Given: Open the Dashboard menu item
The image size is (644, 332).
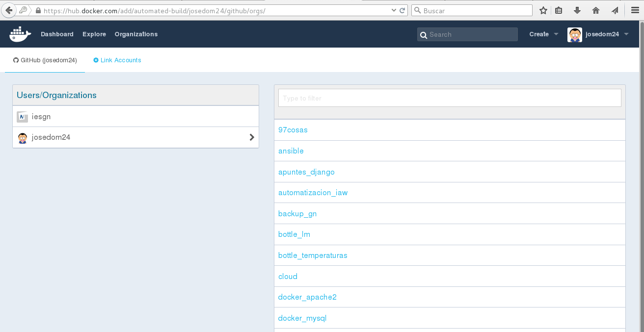Looking at the screenshot, I should pos(57,34).
